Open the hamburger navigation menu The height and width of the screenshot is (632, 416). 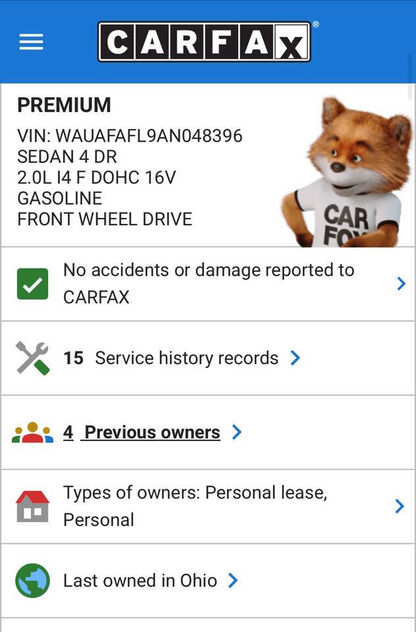[x=31, y=42]
